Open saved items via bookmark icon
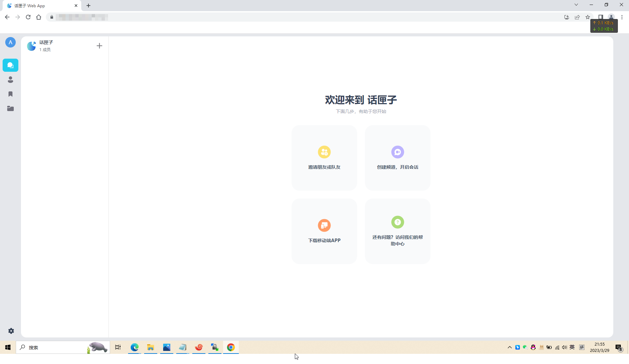629x364 pixels. (10, 94)
